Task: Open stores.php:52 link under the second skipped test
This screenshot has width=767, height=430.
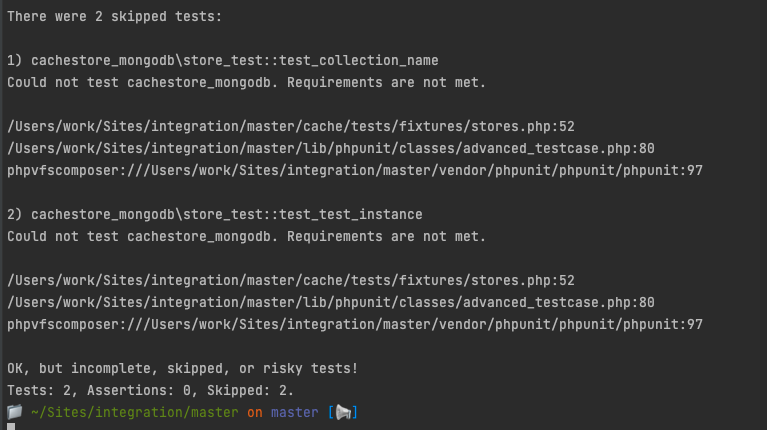Action: click(x=291, y=281)
